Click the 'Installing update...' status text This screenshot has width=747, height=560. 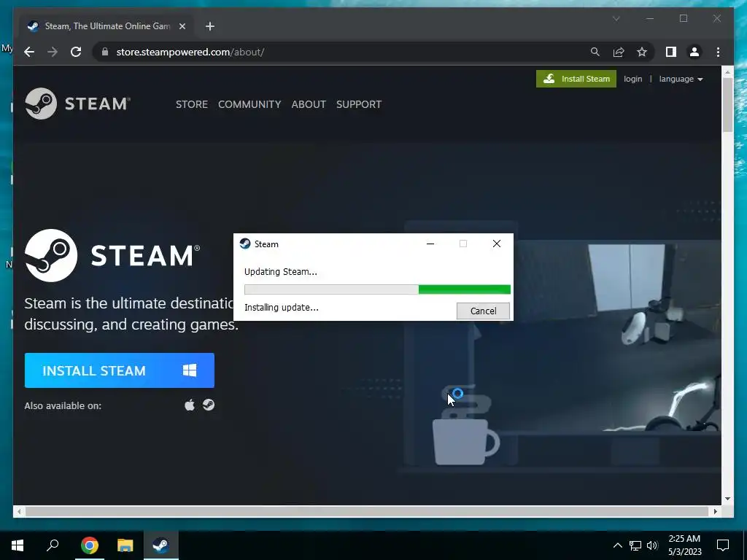tap(282, 308)
